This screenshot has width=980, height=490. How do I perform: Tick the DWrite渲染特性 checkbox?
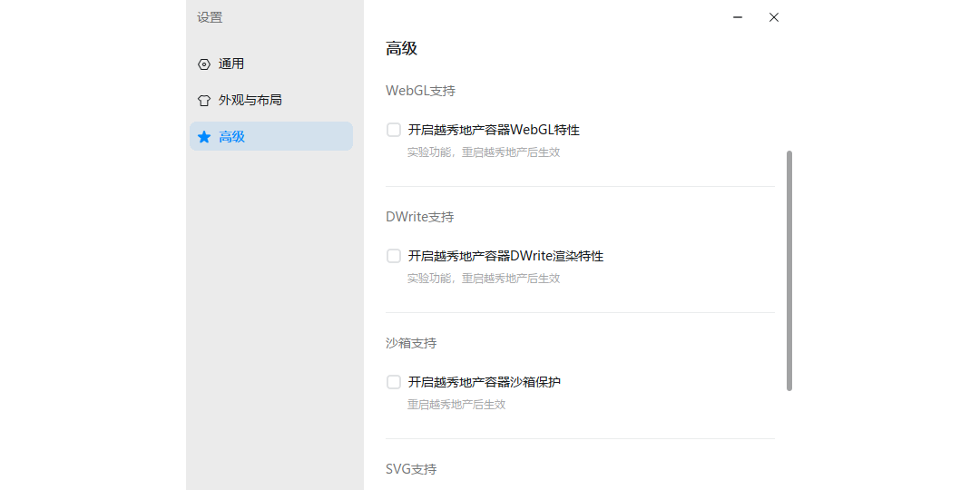pos(394,256)
